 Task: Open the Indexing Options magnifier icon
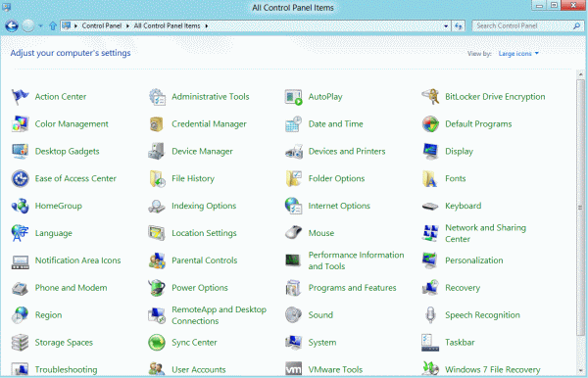coord(157,206)
